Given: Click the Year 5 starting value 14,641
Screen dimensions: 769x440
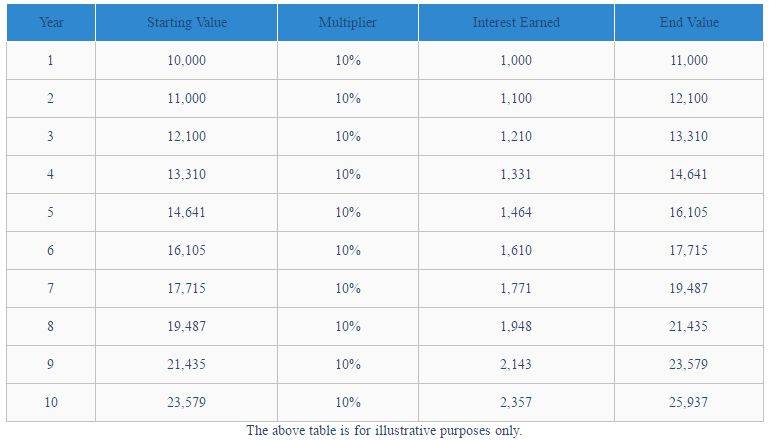Looking at the screenshot, I should click(x=186, y=212).
